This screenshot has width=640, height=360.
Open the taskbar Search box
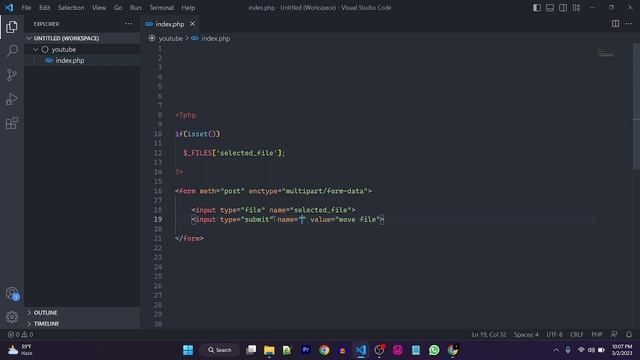pyautogui.click(x=220, y=350)
